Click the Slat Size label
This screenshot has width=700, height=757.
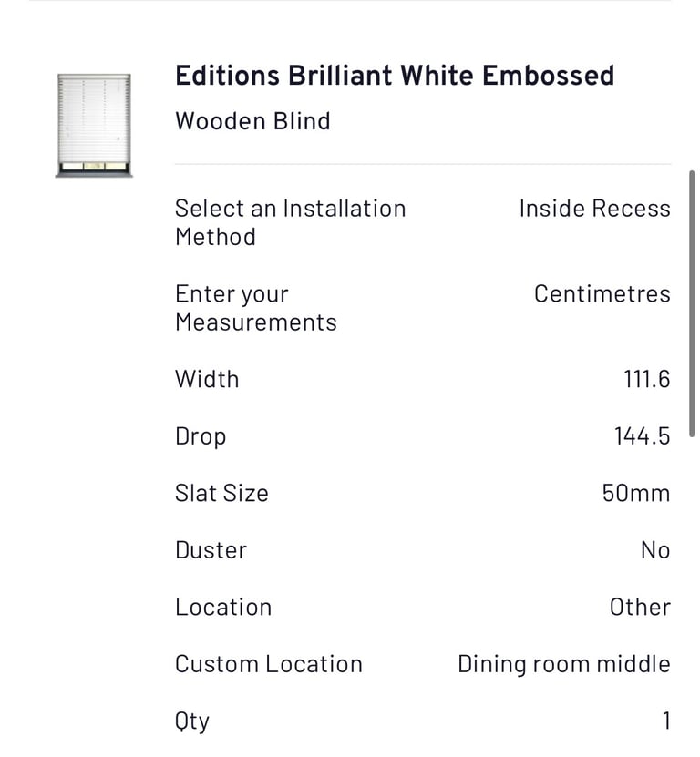pos(221,493)
